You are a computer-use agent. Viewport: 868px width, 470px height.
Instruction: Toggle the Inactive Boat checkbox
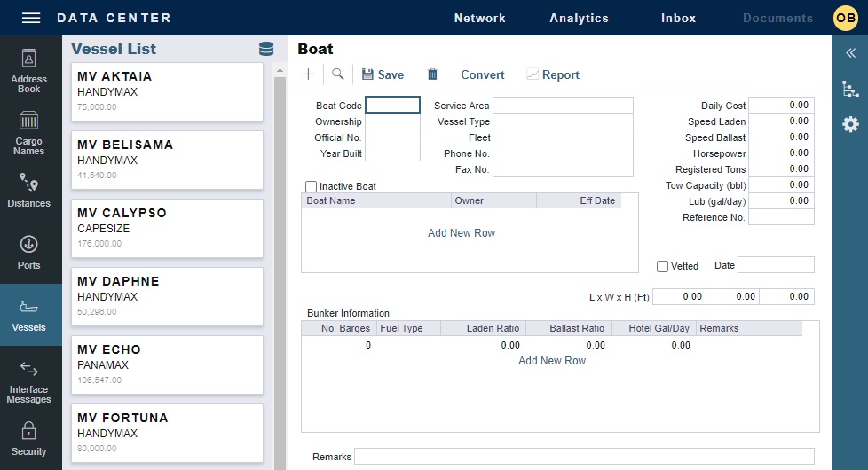(311, 186)
